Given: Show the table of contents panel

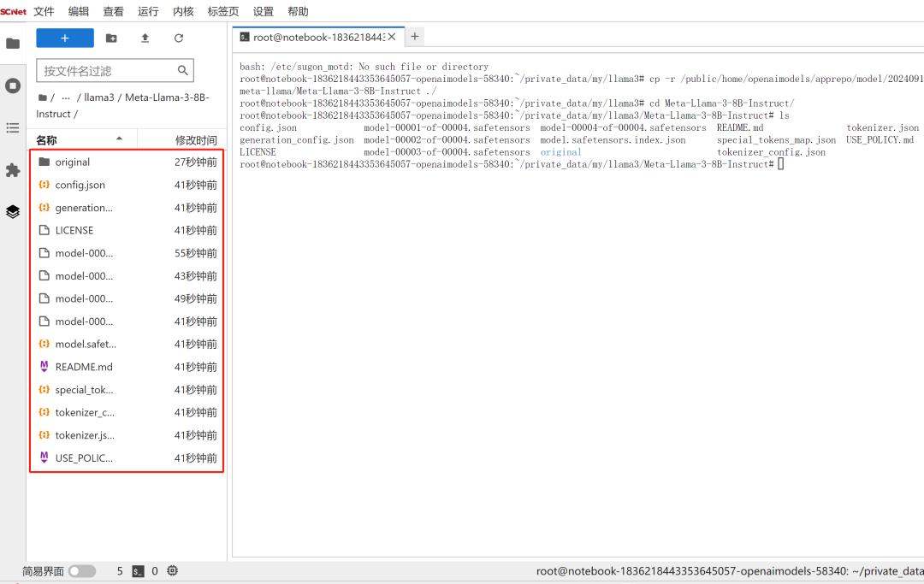Looking at the screenshot, I should click(13, 127).
